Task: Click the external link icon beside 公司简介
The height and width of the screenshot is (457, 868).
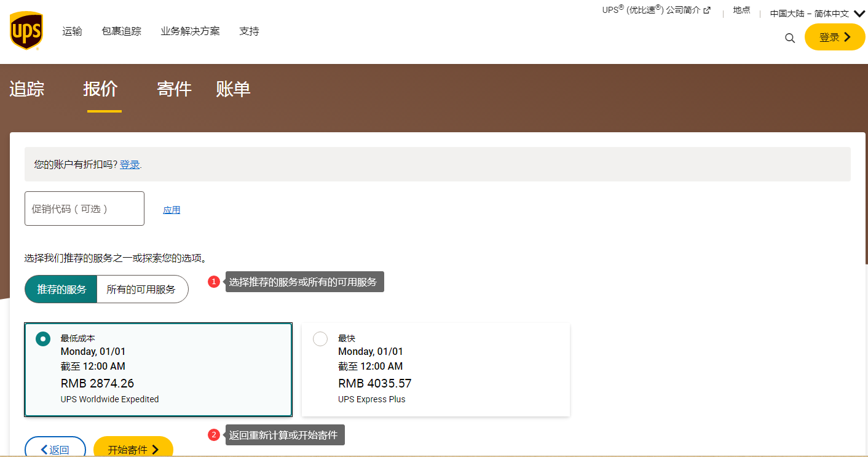Action: 707,10
